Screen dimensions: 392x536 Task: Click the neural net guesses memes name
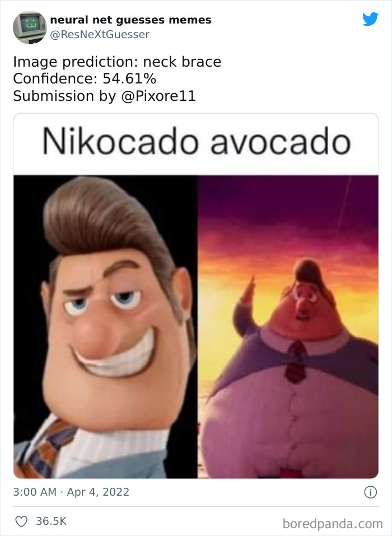click(130, 20)
